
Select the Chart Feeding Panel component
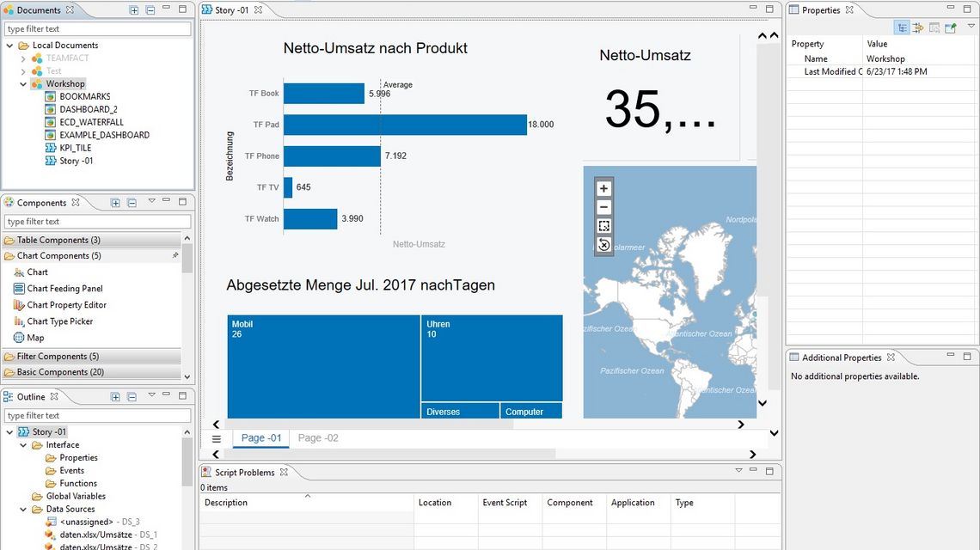click(x=58, y=288)
